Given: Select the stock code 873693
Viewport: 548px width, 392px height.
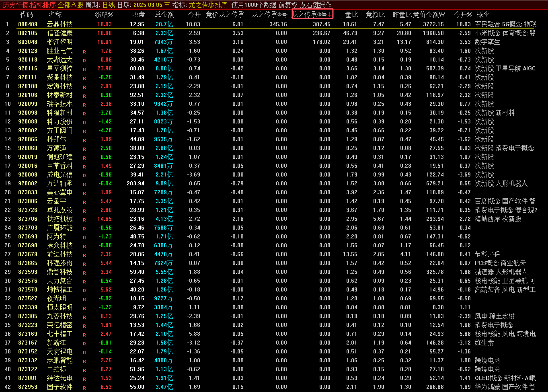Looking at the screenshot, I should pos(28,236).
